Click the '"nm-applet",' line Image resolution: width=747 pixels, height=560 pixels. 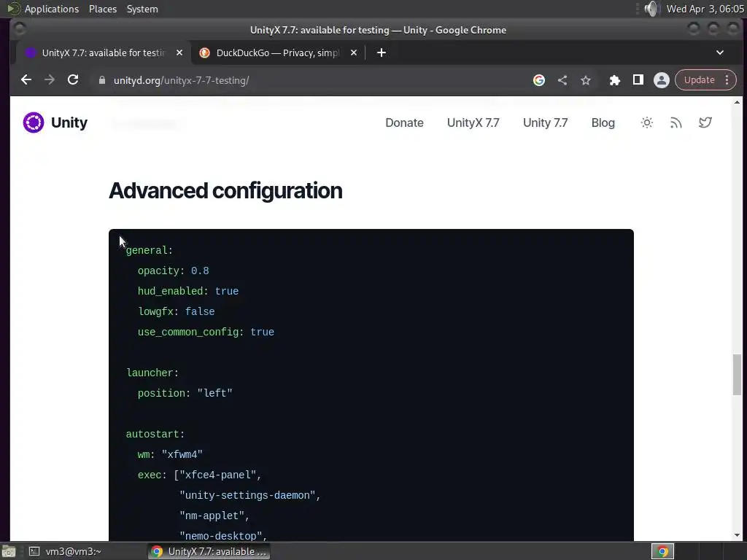coord(214,516)
